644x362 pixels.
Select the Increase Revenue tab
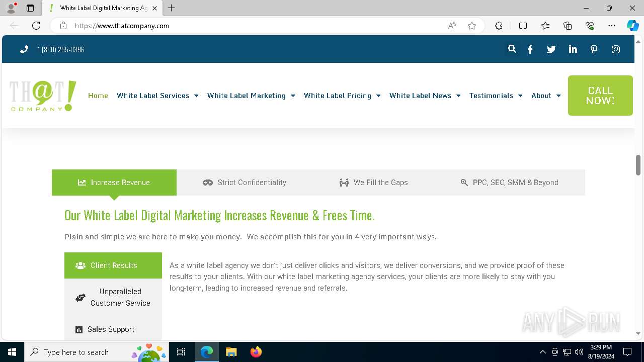[x=114, y=183]
